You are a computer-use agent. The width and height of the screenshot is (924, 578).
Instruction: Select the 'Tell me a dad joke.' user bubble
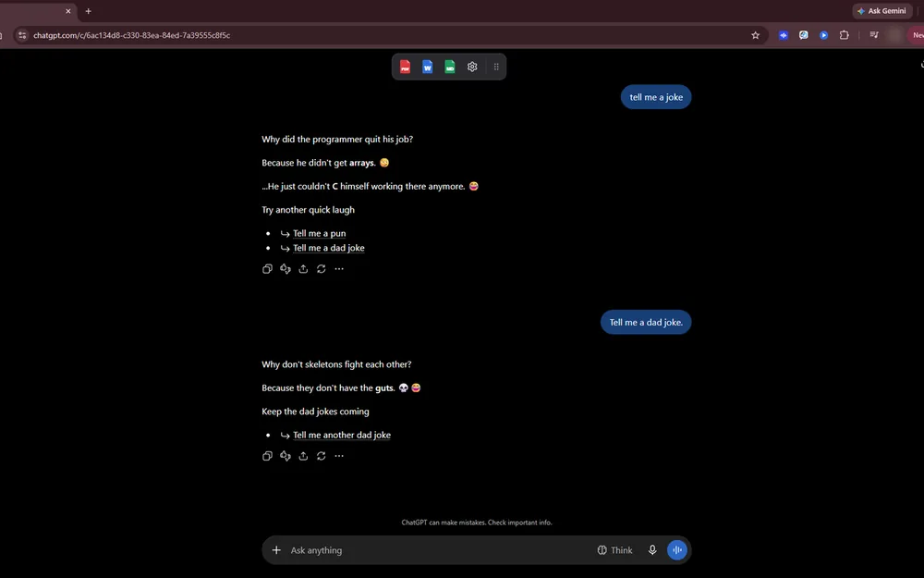click(x=646, y=322)
